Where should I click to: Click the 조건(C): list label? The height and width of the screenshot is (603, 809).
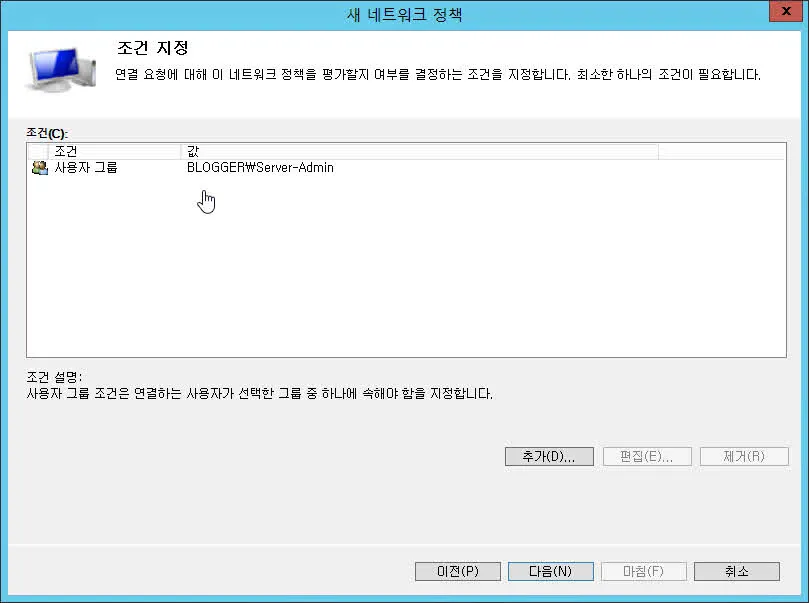coord(47,133)
